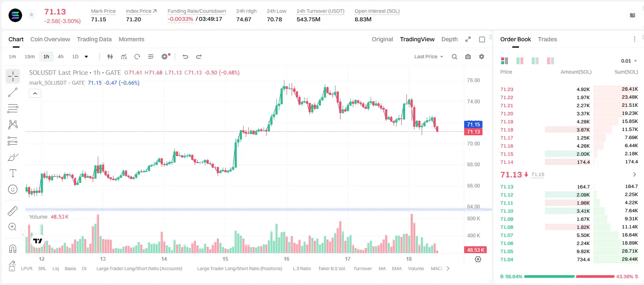Switch to the Trades tab

[548, 39]
